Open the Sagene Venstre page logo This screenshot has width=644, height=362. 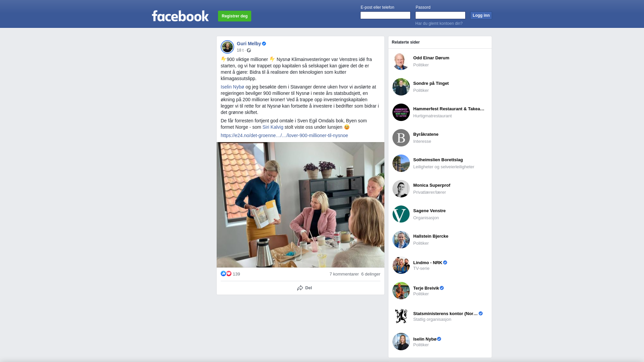[401, 214]
